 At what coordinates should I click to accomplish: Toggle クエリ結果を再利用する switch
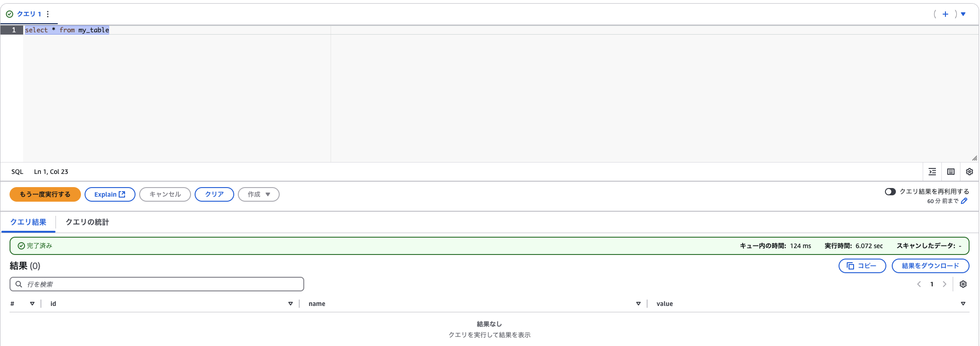(x=890, y=192)
